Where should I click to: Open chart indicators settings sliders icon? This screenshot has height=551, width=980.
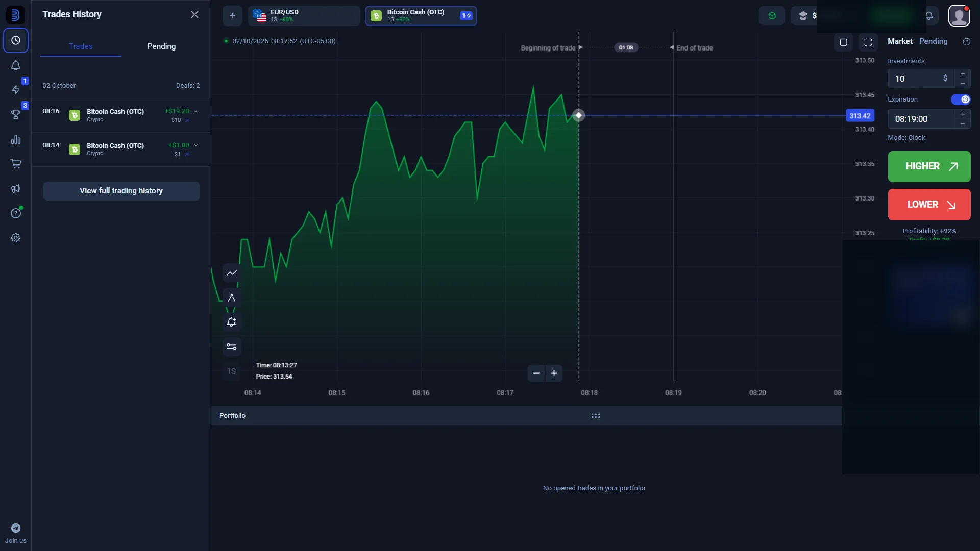coord(232,347)
